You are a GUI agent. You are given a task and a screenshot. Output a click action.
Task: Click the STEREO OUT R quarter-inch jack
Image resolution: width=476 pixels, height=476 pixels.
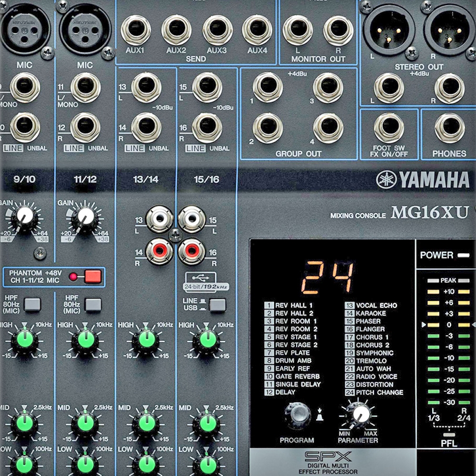pos(450,88)
